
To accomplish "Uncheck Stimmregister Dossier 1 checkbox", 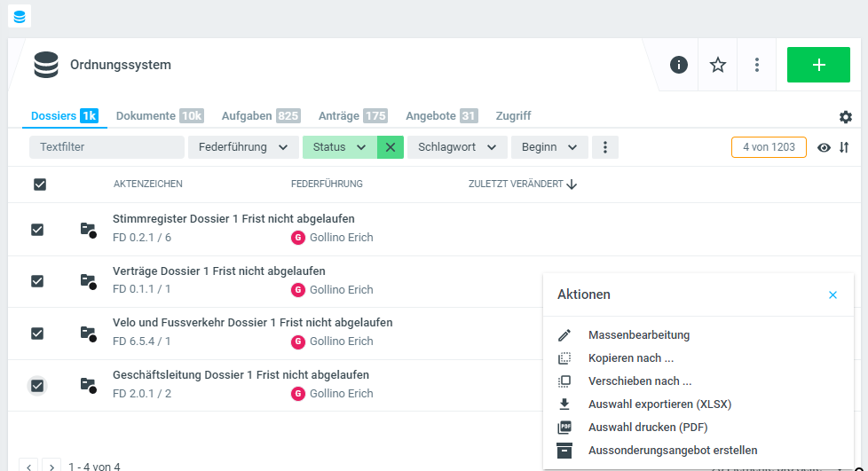I will (x=37, y=230).
